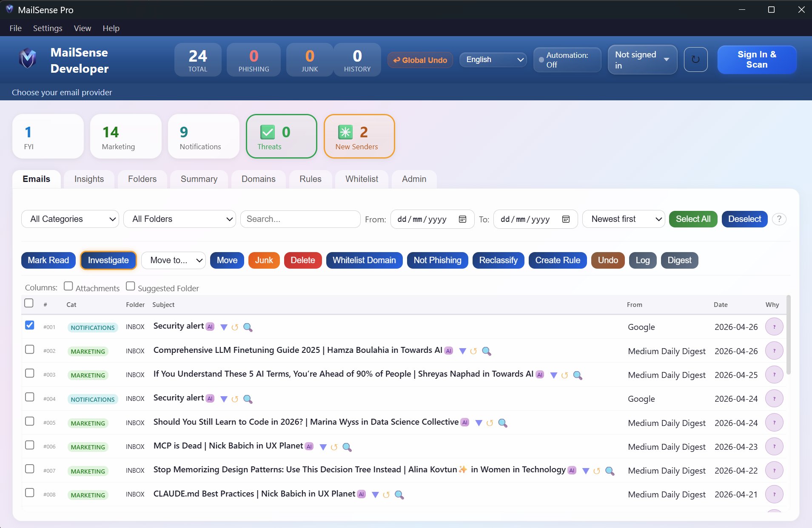This screenshot has width=812, height=528.
Task: Click the triangle icon on row #007
Action: 586,471
